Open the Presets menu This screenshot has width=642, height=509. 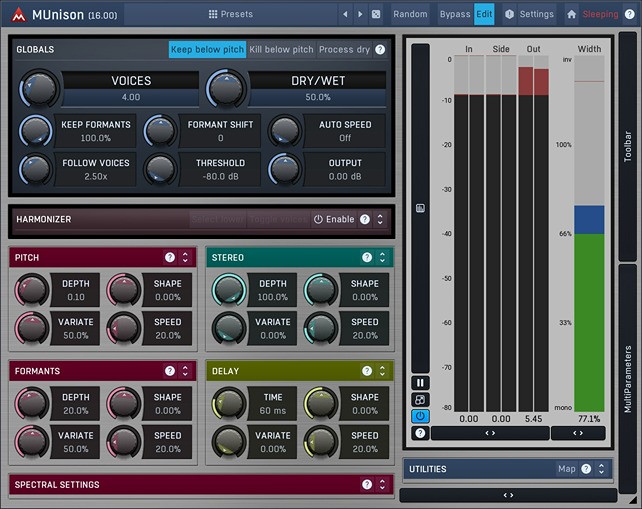click(x=230, y=14)
